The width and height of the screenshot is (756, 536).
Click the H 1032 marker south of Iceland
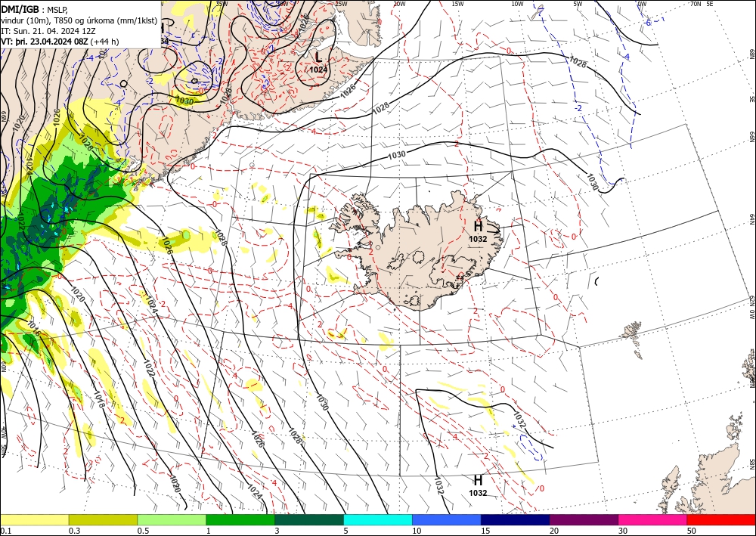click(x=478, y=485)
